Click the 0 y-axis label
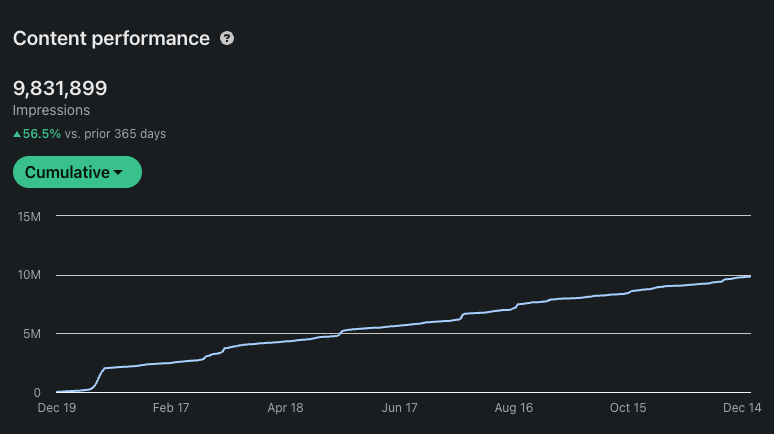This screenshot has width=774, height=434. point(37,392)
